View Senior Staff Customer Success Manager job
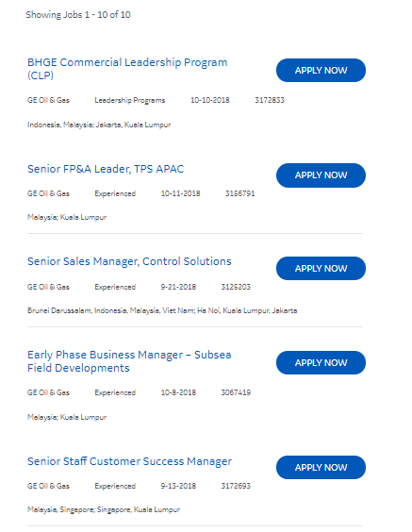The image size is (412, 532). pos(129,461)
